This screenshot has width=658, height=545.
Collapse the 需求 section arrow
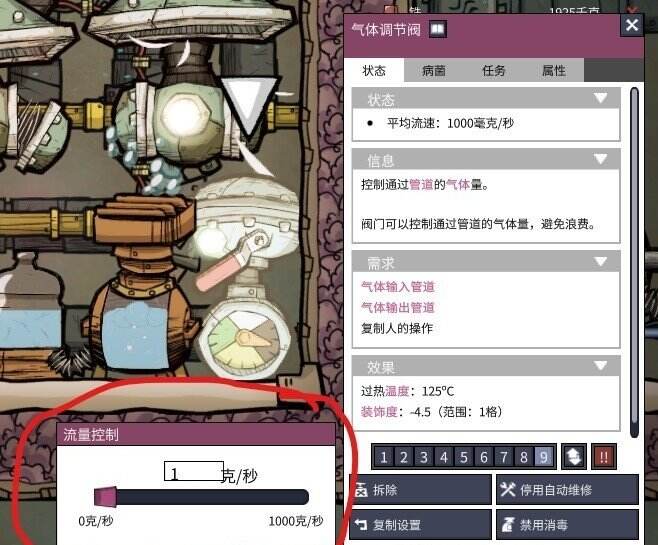point(601,262)
